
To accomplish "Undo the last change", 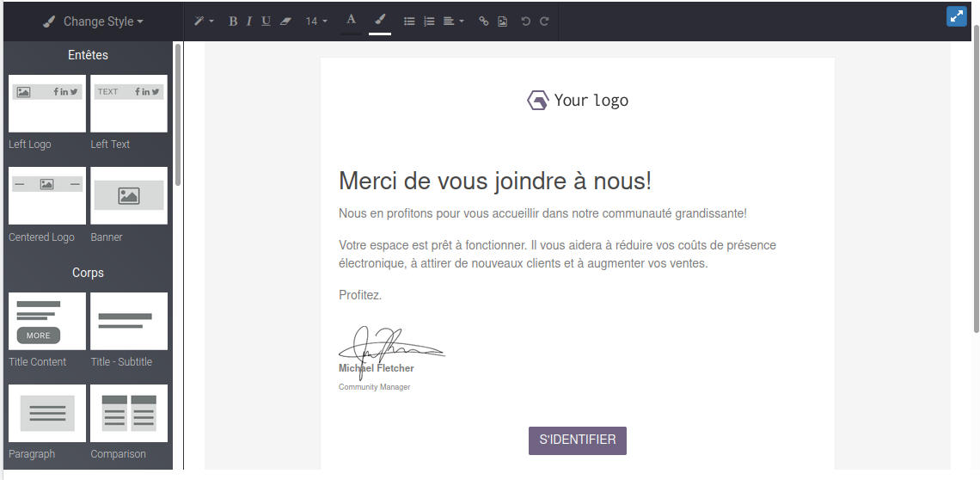I will click(526, 22).
